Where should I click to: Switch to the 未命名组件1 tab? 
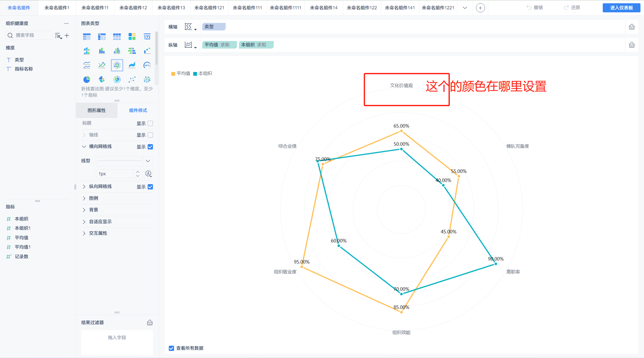pos(57,8)
